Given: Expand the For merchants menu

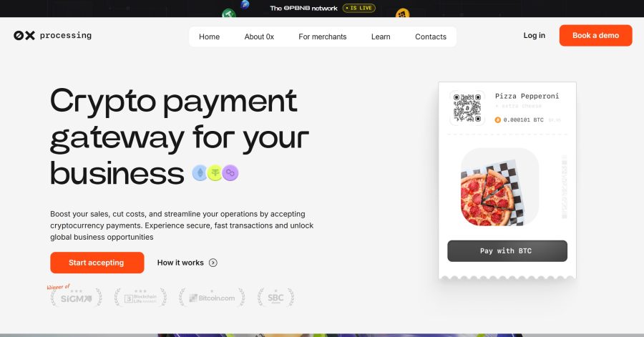Looking at the screenshot, I should click(x=323, y=36).
